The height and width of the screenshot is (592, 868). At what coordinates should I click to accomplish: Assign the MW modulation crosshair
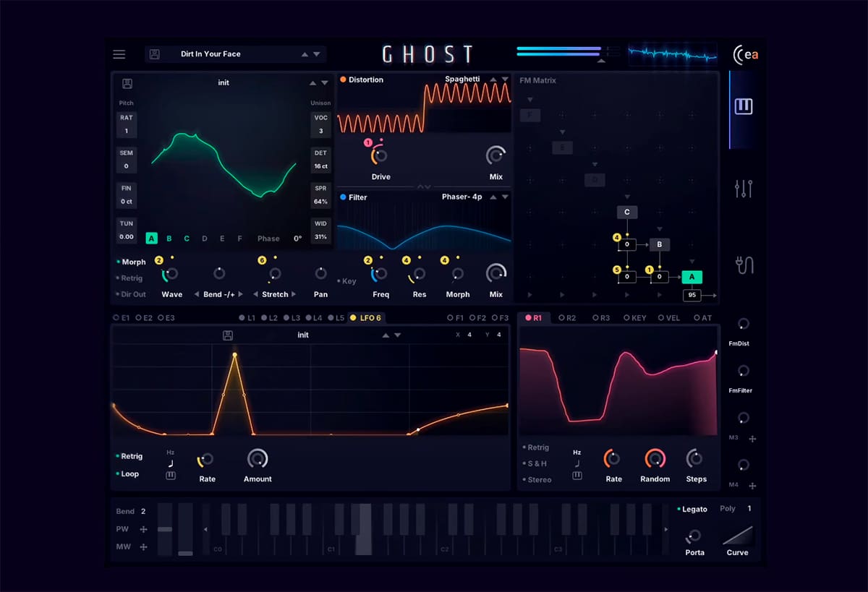143,546
